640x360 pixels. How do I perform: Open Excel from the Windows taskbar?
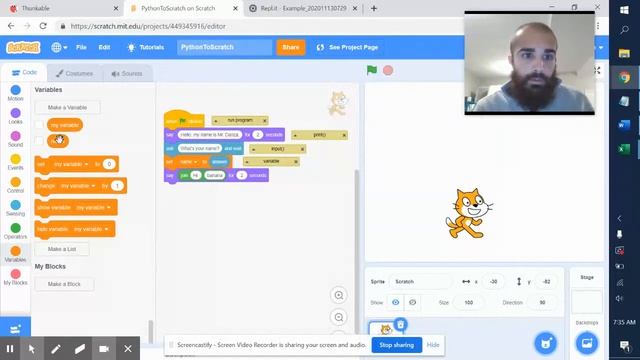pos(624,149)
